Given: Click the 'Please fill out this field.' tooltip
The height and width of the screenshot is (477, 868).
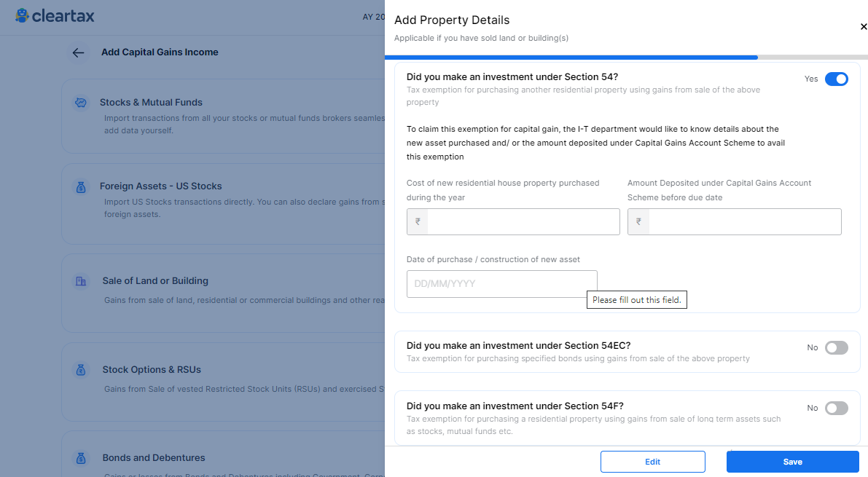Looking at the screenshot, I should 637,299.
